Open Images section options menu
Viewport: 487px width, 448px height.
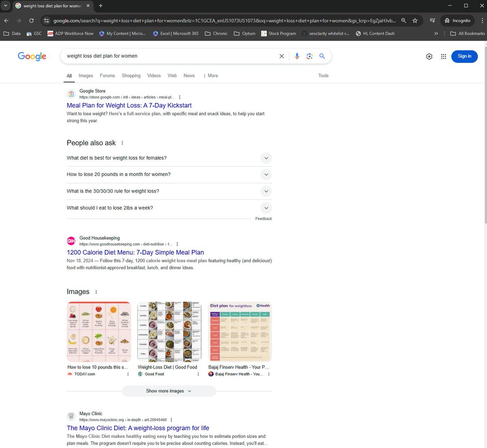[x=96, y=292]
